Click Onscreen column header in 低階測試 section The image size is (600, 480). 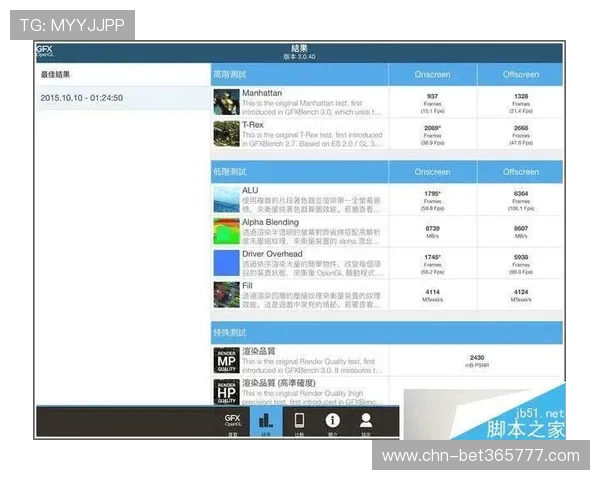432,172
